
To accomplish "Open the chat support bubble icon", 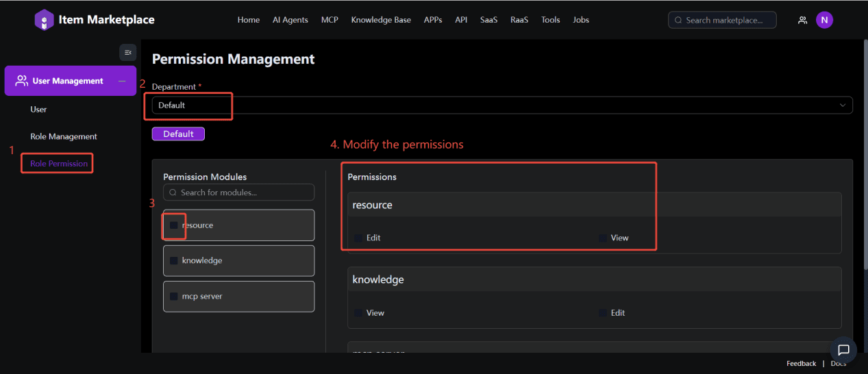I will point(843,350).
